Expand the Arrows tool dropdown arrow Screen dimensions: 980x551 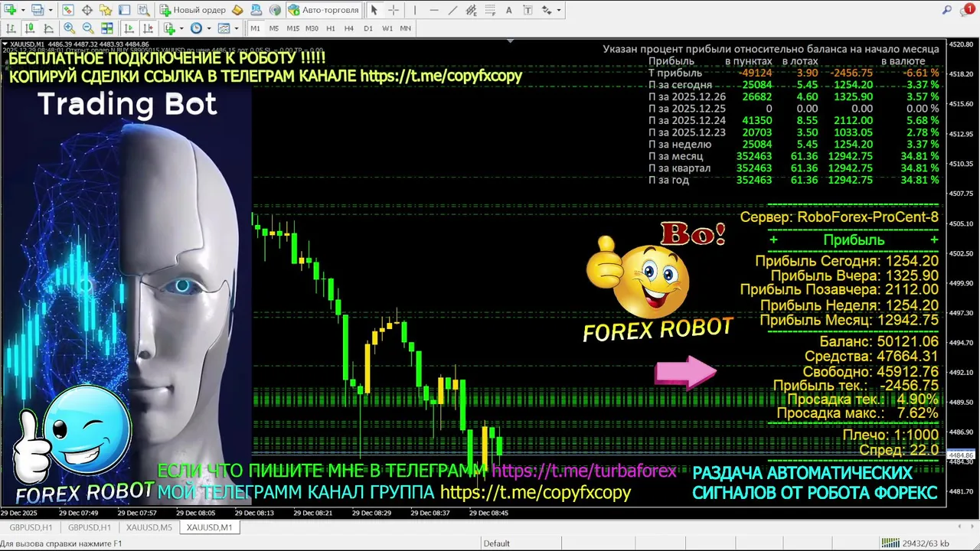point(559,10)
